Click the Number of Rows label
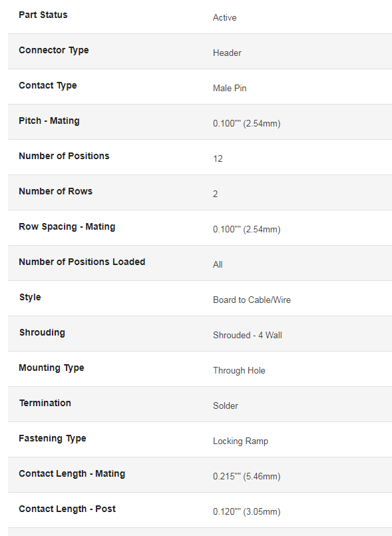This screenshot has width=392, height=536. (x=56, y=192)
